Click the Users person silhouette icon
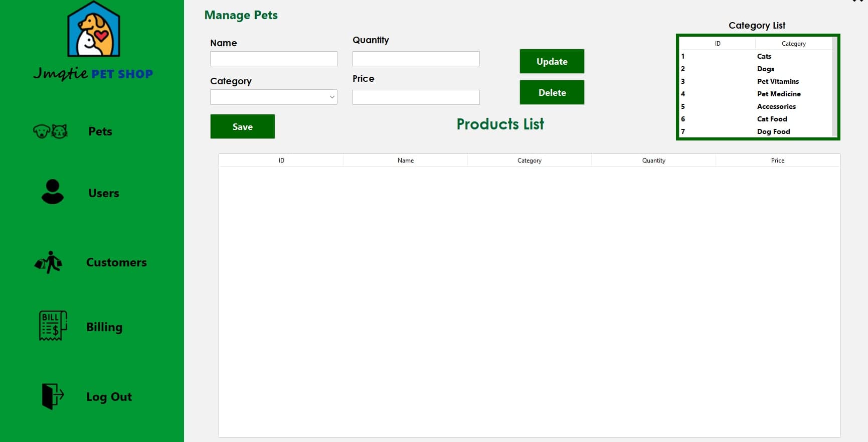The height and width of the screenshot is (442, 868). point(52,192)
